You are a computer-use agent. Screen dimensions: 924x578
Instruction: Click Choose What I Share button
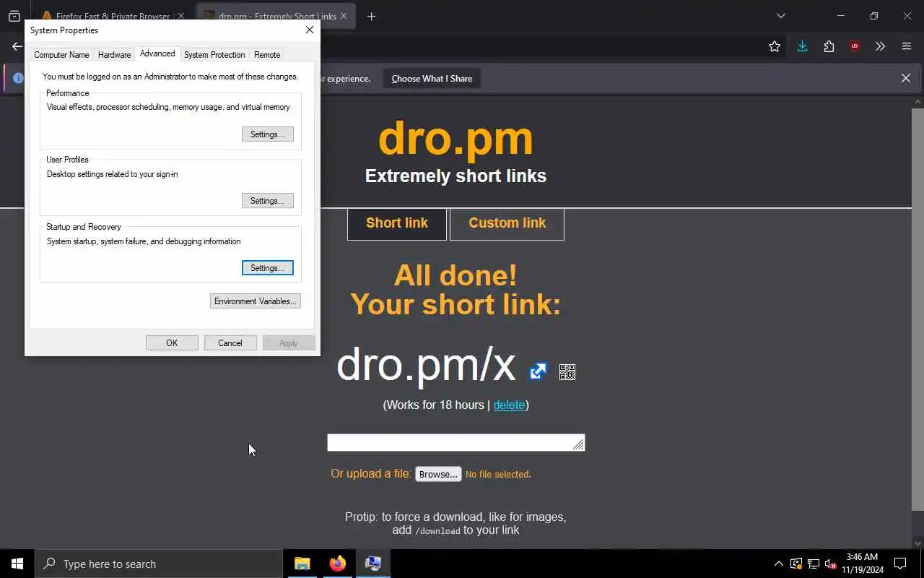432,79
